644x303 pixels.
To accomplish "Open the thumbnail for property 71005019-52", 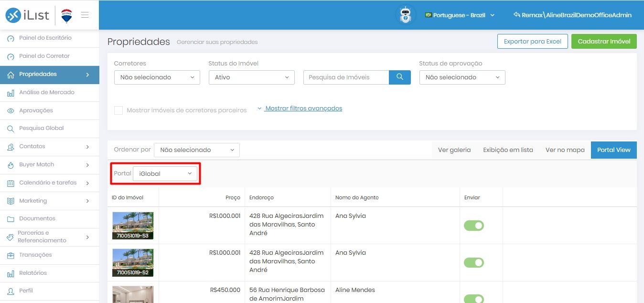I will [133, 262].
